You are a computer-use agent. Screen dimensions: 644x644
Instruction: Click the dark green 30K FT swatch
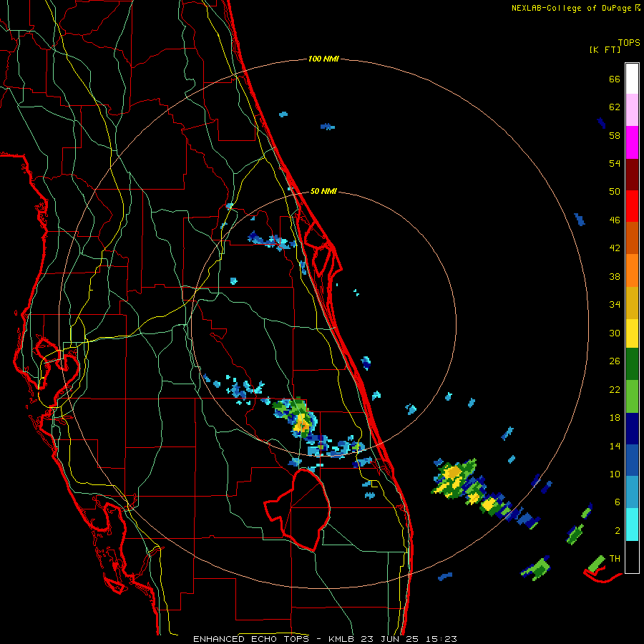pyautogui.click(x=632, y=364)
